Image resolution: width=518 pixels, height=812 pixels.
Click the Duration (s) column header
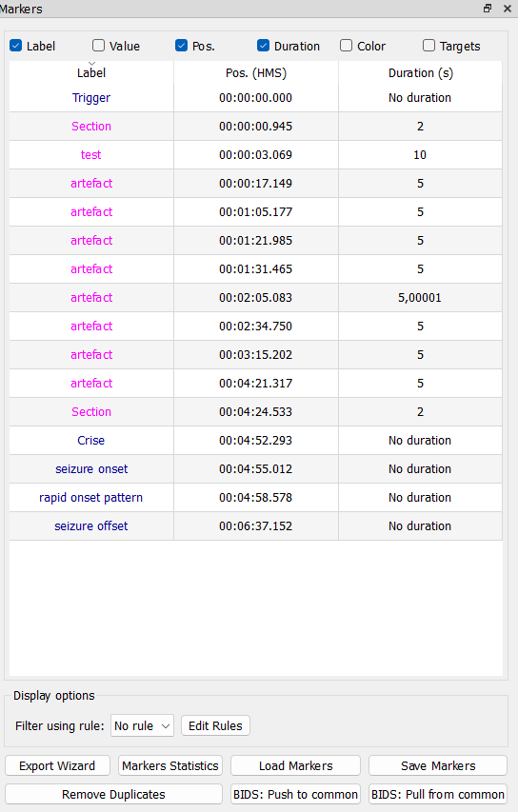point(421,72)
